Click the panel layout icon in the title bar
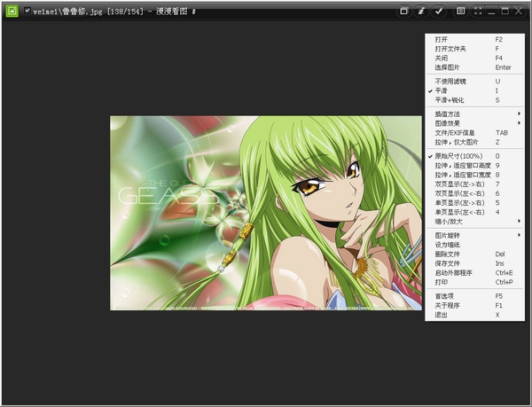The width and height of the screenshot is (532, 407). pos(461,12)
